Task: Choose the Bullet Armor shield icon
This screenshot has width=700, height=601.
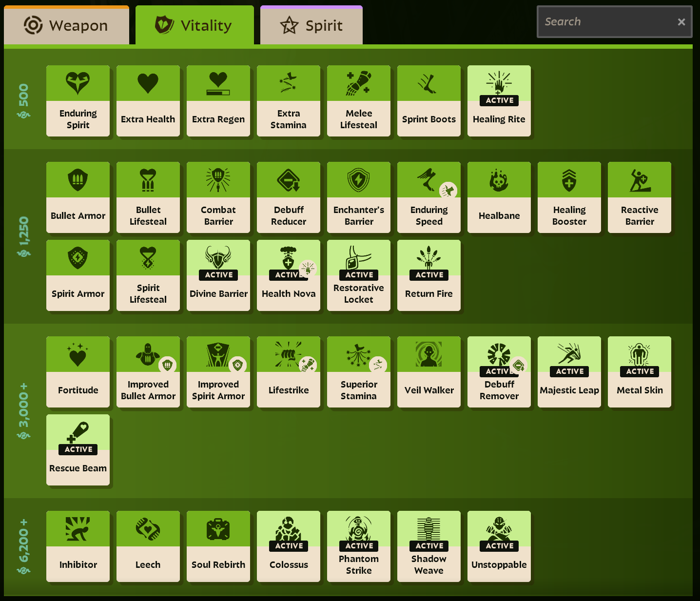Action: (78, 180)
